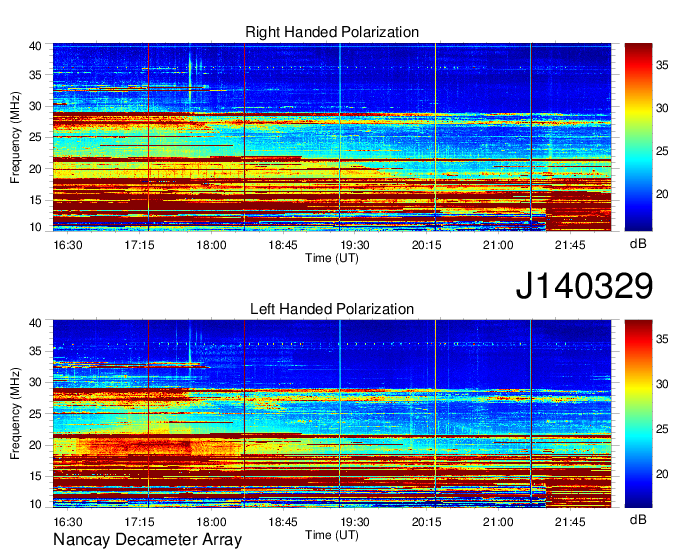This screenshot has height=552, width=680.
Task: Select the 19:30 time tick on Right Handed plot
Action: coord(355,245)
